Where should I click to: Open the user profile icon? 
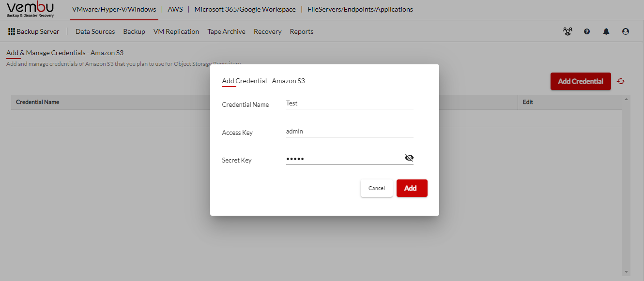click(626, 31)
